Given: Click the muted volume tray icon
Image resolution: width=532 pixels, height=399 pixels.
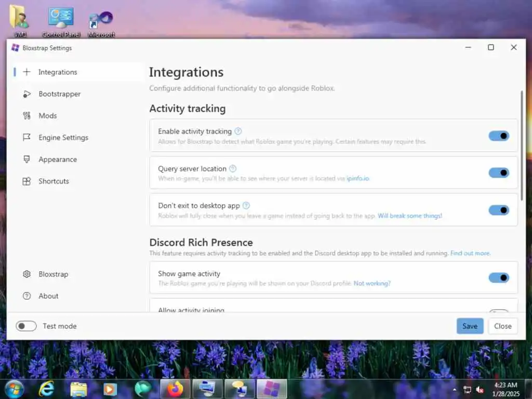Looking at the screenshot, I should 480,390.
